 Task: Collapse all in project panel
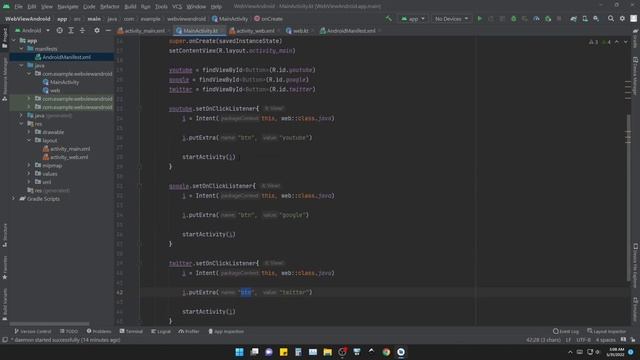(x=82, y=31)
